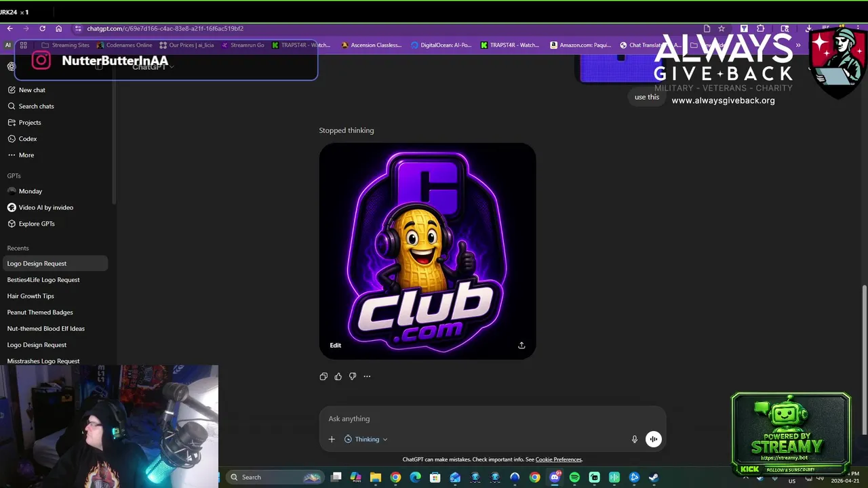
Task: Click Edit on the generated image
Action: tap(336, 345)
